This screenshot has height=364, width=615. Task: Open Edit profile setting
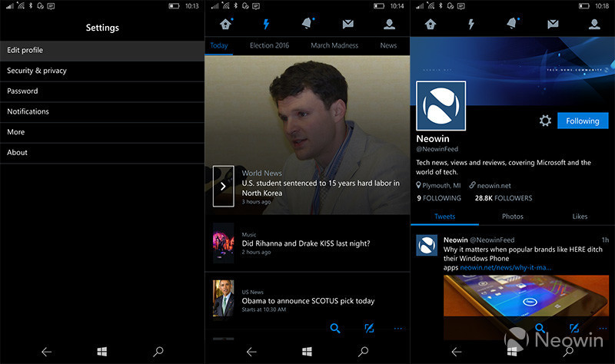tap(102, 51)
